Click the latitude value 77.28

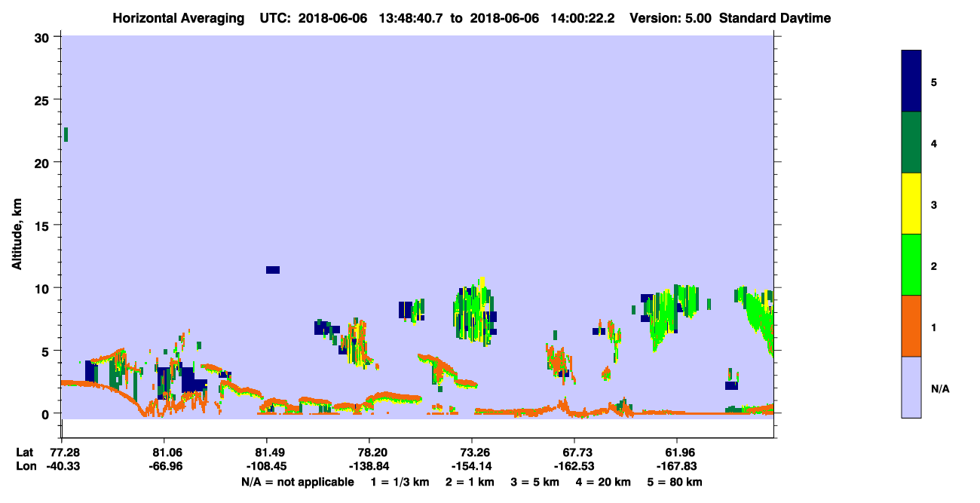(x=62, y=452)
